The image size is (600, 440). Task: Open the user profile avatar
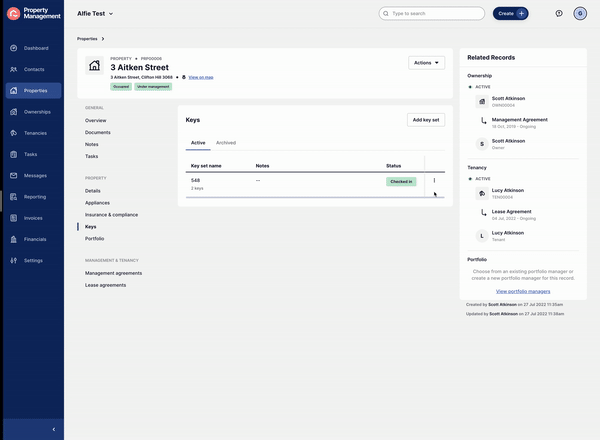[580, 13]
